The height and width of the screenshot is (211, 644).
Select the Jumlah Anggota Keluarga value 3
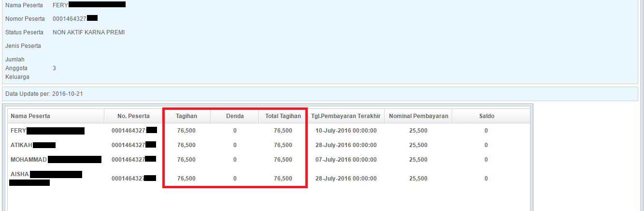tap(54, 68)
